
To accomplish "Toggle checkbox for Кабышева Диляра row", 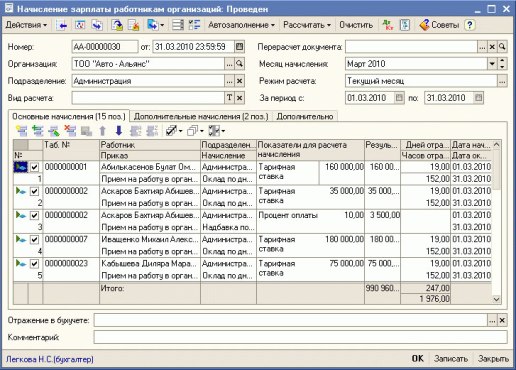I will (x=34, y=264).
